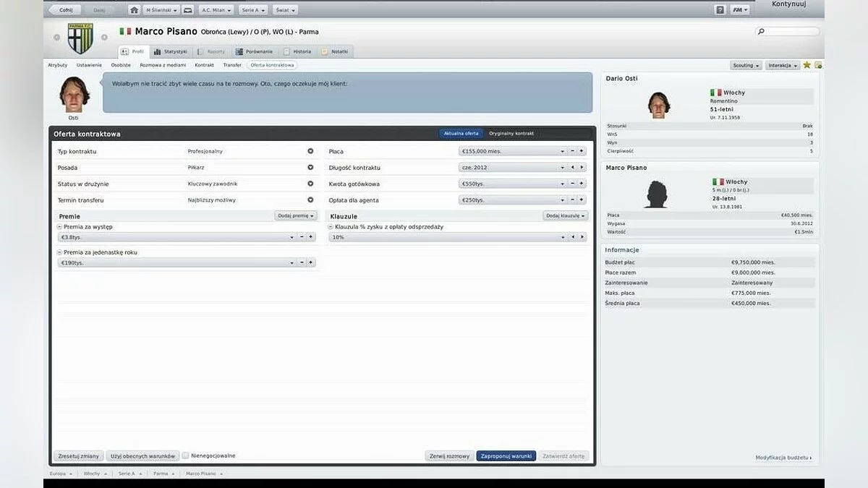Viewport: 868px width, 488px height.
Task: Click the Parma club crest
Action: coord(80,38)
